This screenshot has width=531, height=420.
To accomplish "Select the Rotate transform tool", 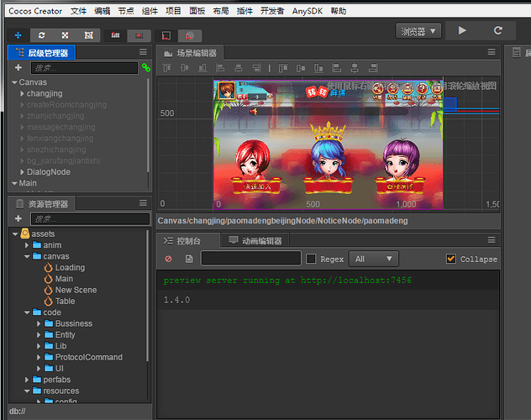I will pyautogui.click(x=41, y=35).
